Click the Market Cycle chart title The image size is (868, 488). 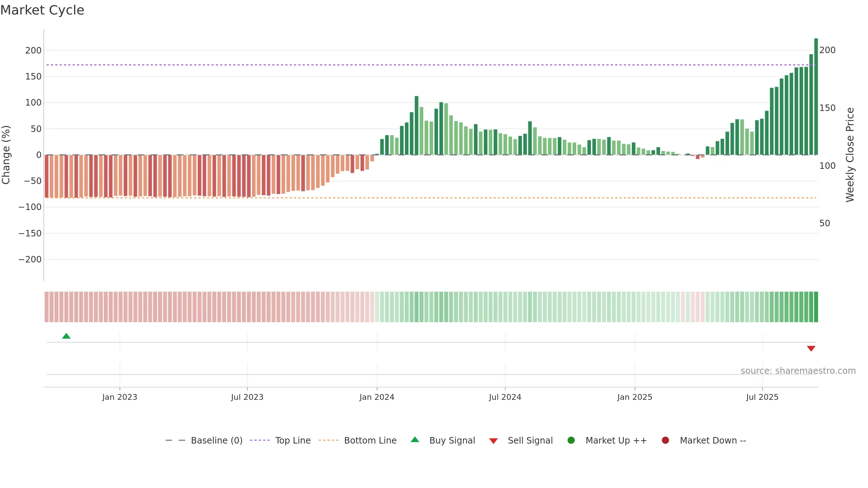42,10
